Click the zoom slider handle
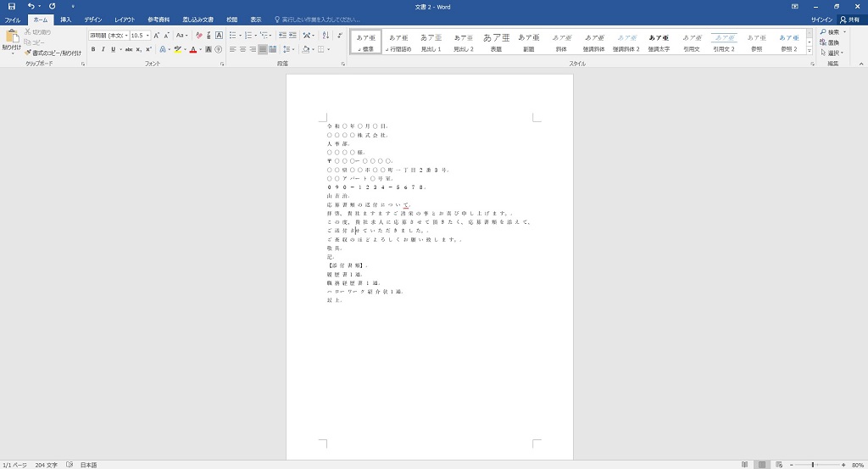The width and height of the screenshot is (868, 469). (x=813, y=465)
